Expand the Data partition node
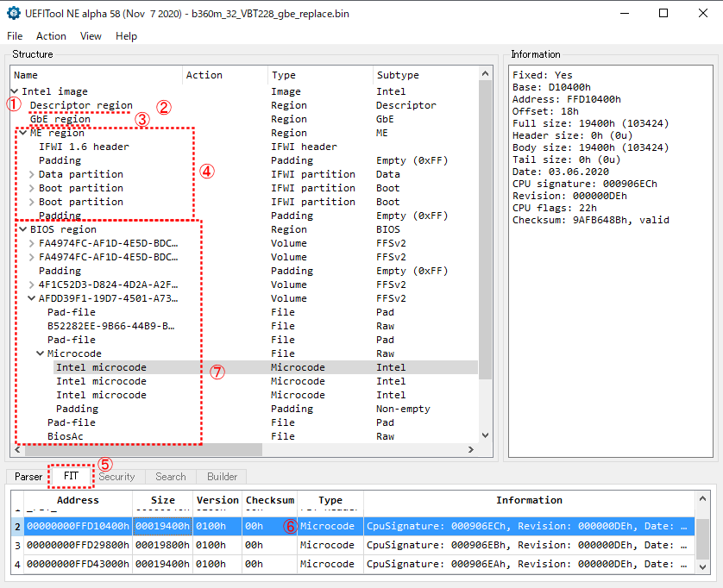The image size is (723, 588). point(32,174)
